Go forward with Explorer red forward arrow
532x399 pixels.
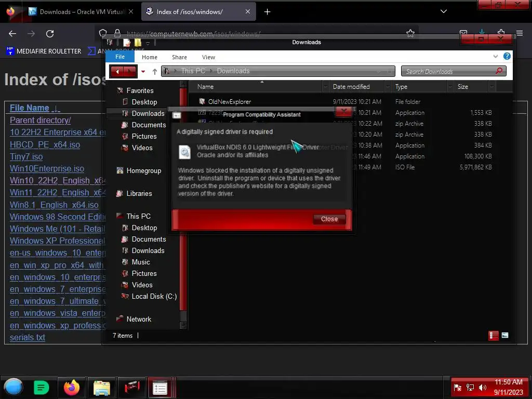click(130, 72)
